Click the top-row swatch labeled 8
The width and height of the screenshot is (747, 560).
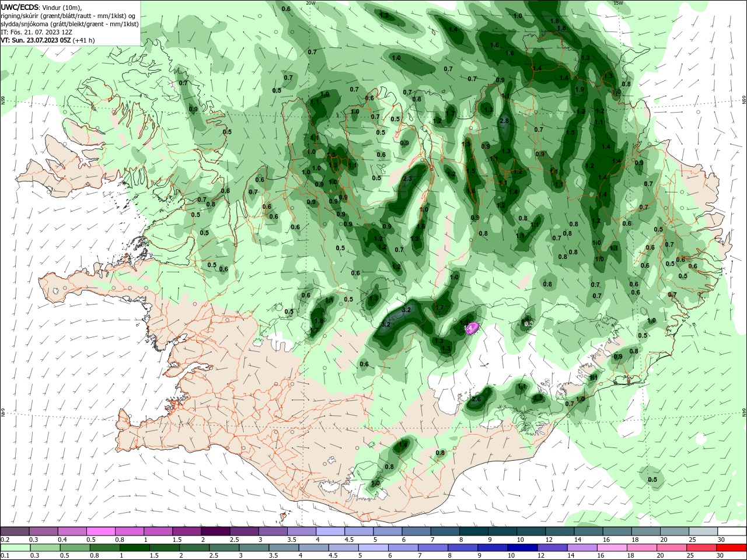click(x=474, y=531)
